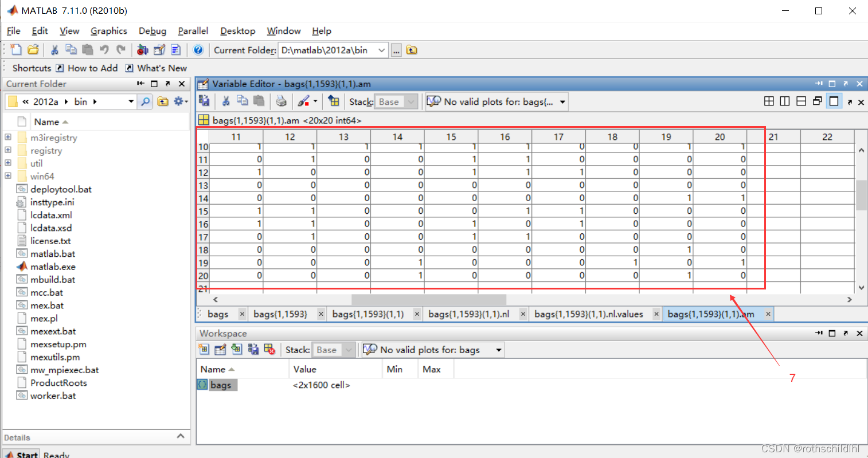Open the Profiler icon in main toolbar

[x=176, y=50]
